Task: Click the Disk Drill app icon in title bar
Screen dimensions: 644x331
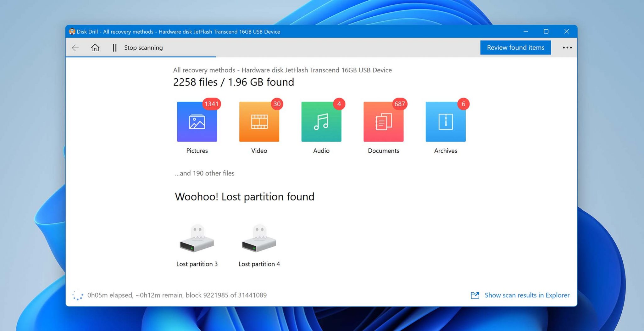Action: tap(72, 31)
